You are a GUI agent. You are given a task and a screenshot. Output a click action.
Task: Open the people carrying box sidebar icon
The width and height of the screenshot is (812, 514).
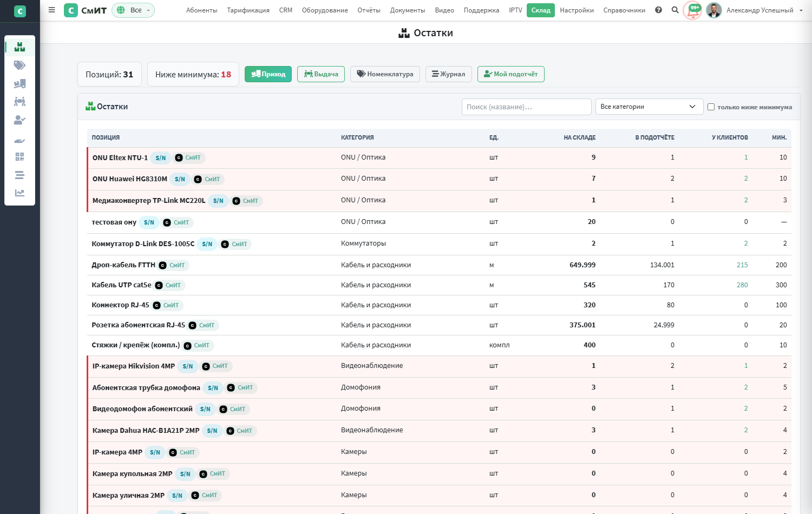click(19, 102)
